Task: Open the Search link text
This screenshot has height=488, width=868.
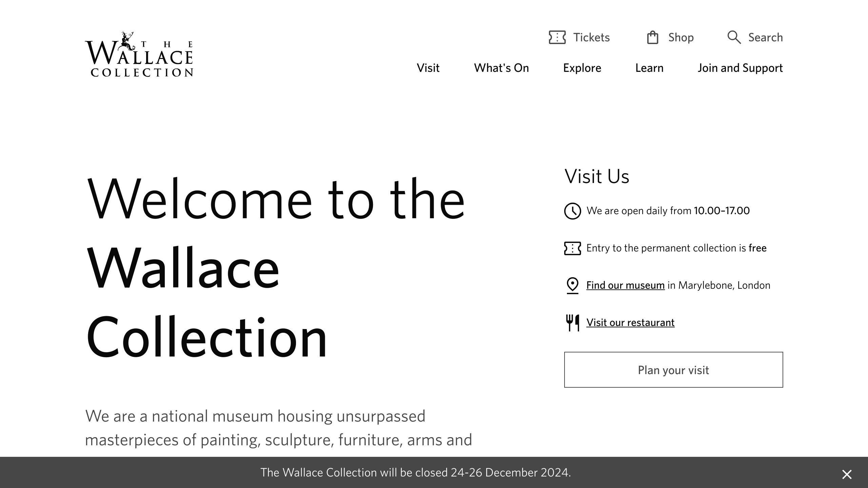Action: click(x=766, y=37)
